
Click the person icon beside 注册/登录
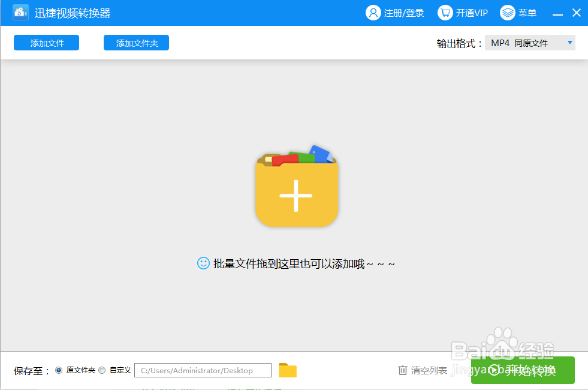coord(373,13)
